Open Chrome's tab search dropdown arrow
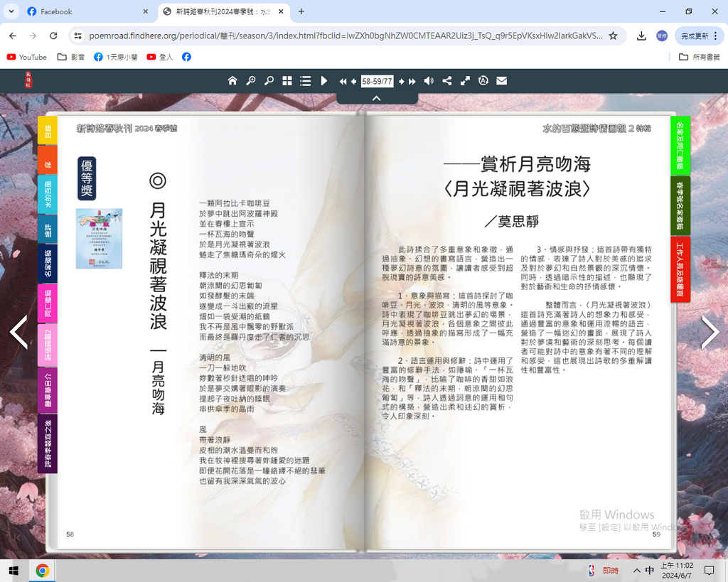Image resolution: width=728 pixels, height=582 pixels. tap(11, 11)
